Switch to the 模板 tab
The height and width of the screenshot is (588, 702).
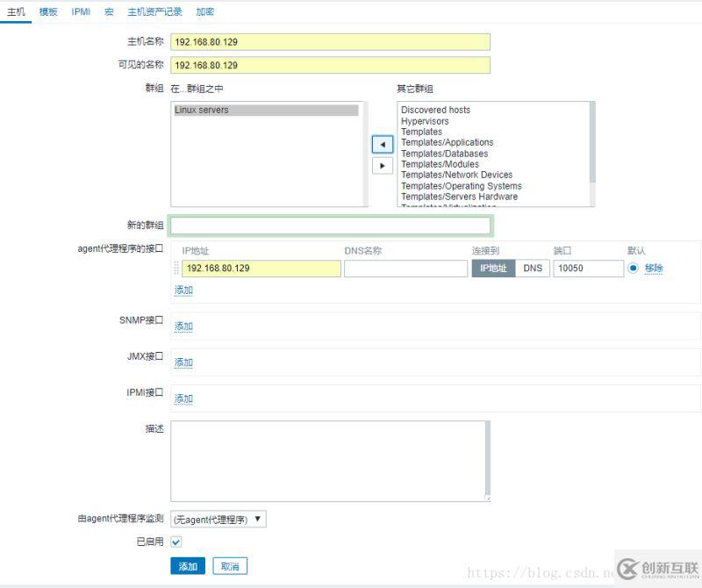coord(48,11)
